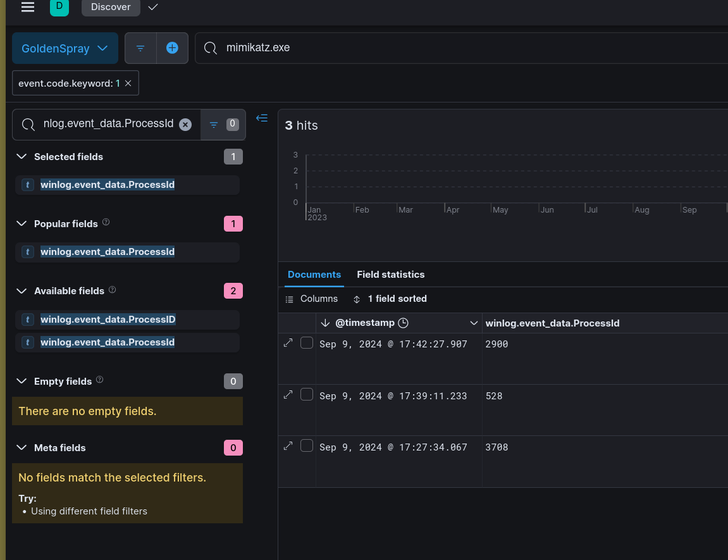Open the Columns settings button
Screen dimensions: 728x560
pyautogui.click(x=312, y=299)
